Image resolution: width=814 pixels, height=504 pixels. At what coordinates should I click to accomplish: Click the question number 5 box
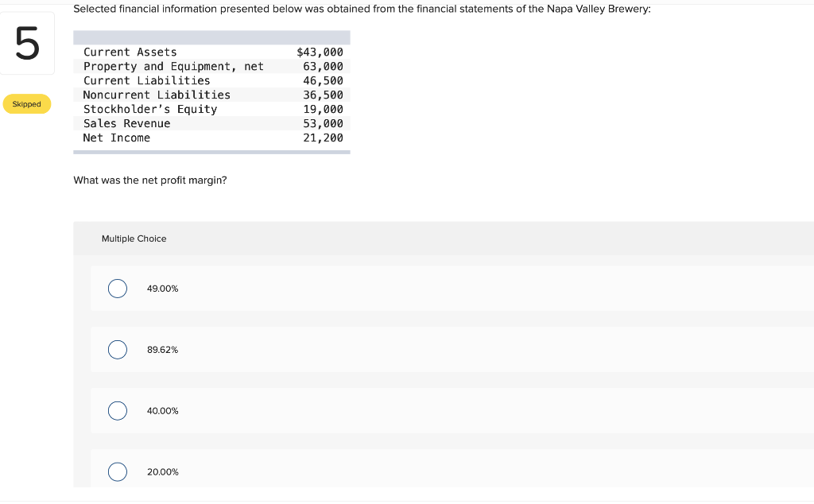(26, 43)
